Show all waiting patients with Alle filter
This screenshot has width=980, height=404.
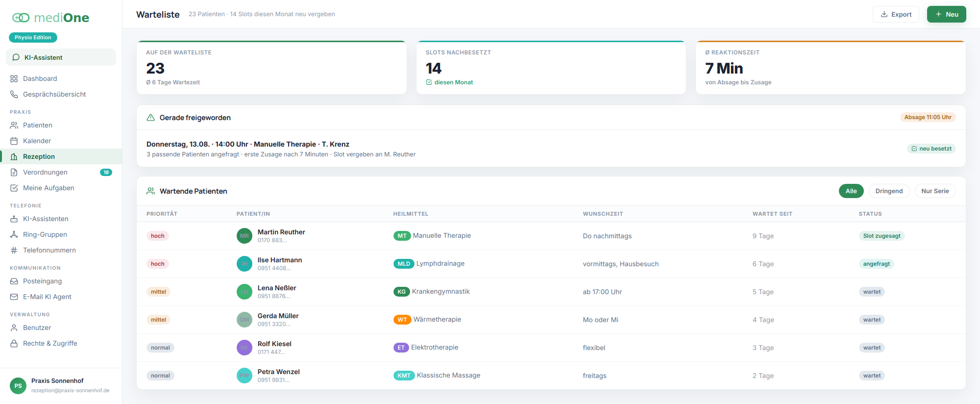[851, 191]
